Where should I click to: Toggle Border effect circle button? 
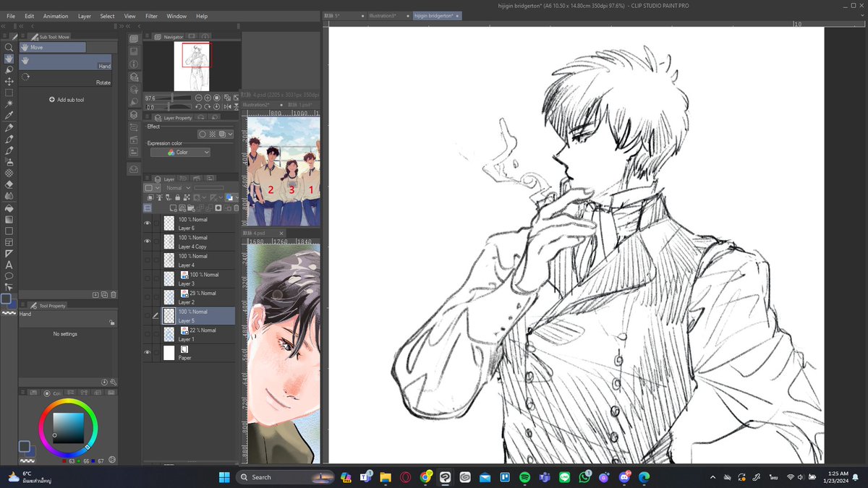coord(203,134)
